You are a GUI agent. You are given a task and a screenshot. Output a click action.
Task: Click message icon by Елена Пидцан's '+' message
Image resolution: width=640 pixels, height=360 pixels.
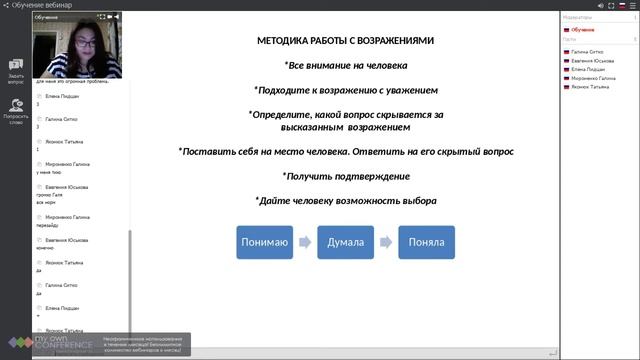40,308
